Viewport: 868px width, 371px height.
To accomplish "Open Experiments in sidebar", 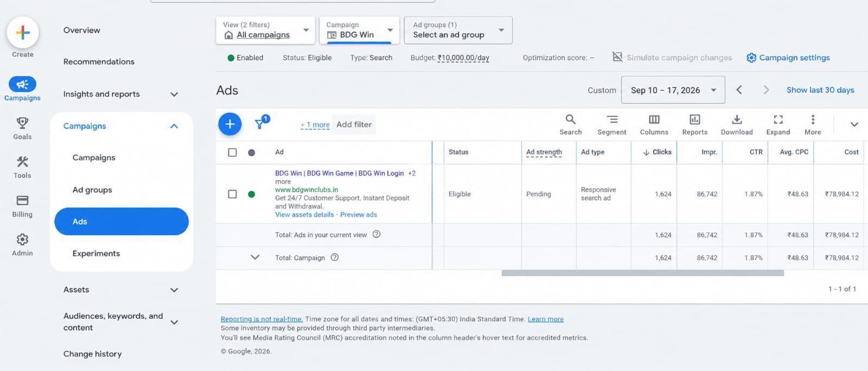I will [x=97, y=253].
